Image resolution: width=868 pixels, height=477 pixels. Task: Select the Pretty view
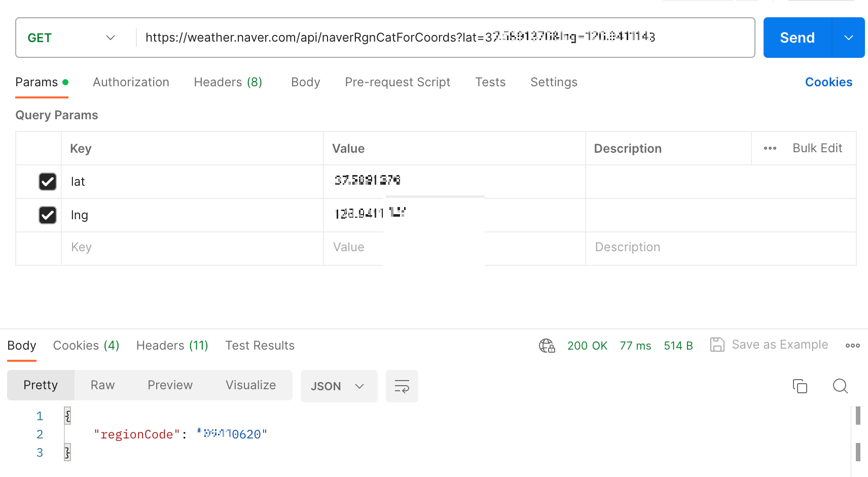tap(41, 385)
